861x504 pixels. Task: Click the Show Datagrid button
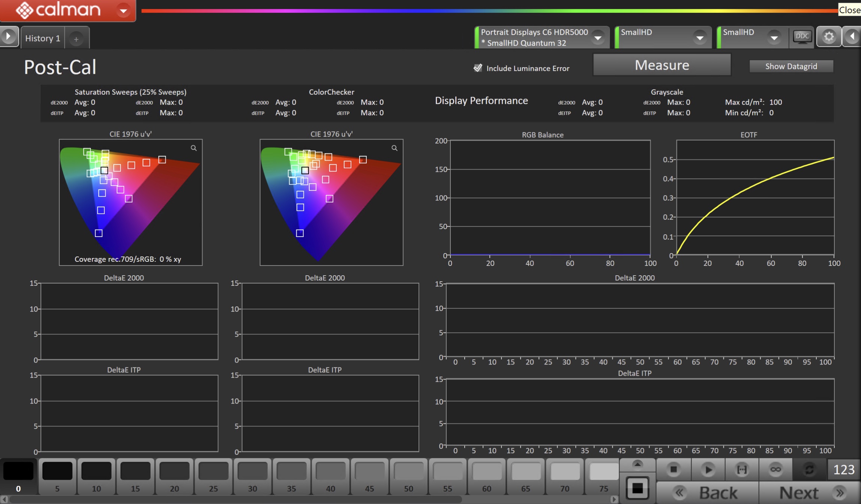click(x=791, y=66)
